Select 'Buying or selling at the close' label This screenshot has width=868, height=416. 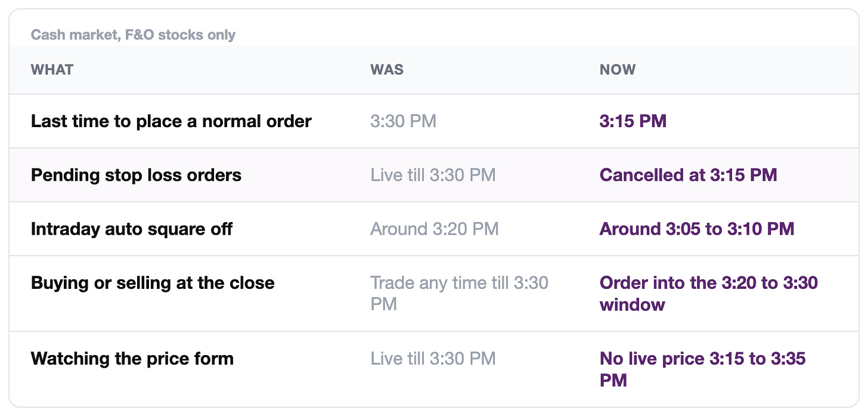pyautogui.click(x=153, y=282)
